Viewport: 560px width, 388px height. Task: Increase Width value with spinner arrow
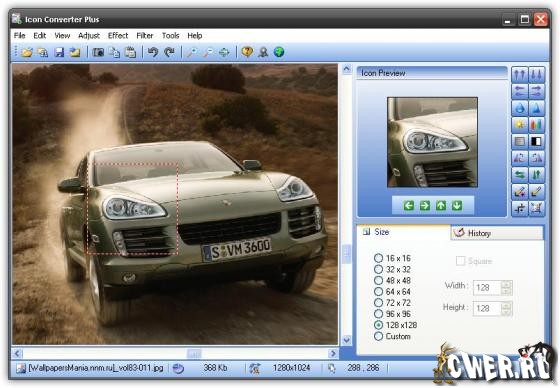click(x=506, y=284)
